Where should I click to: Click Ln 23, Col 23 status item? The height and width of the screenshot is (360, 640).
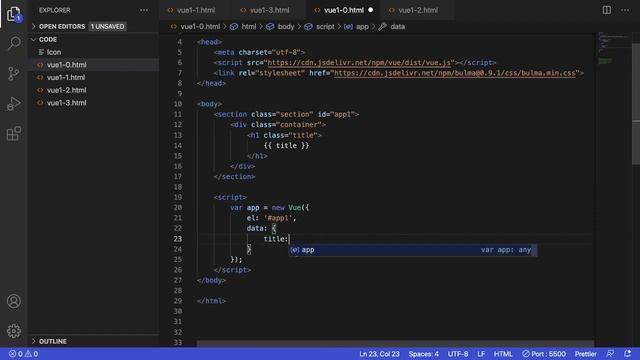(x=379, y=354)
